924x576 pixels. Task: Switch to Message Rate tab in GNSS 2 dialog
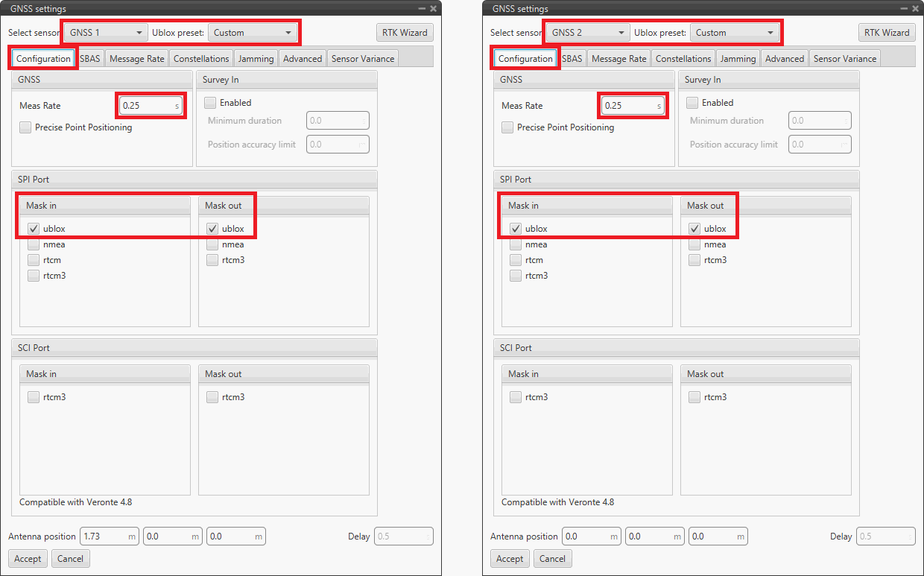[618, 59]
